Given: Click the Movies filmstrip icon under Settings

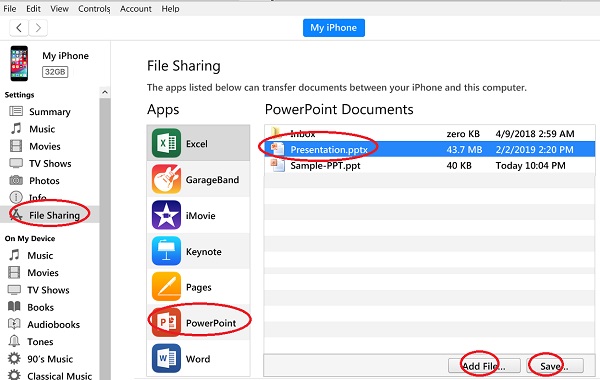Looking at the screenshot, I should pos(16,146).
